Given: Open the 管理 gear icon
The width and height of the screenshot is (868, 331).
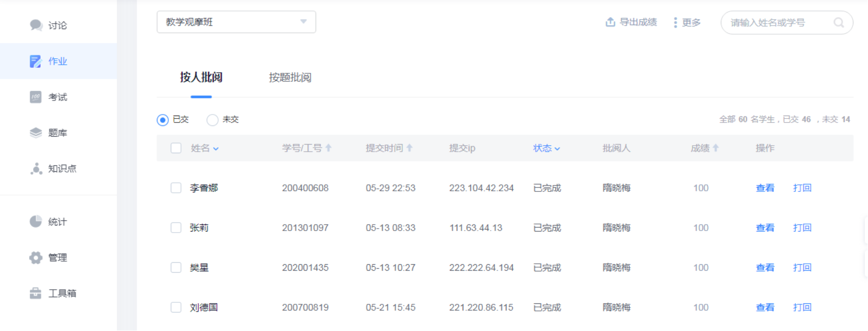Looking at the screenshot, I should (36, 258).
